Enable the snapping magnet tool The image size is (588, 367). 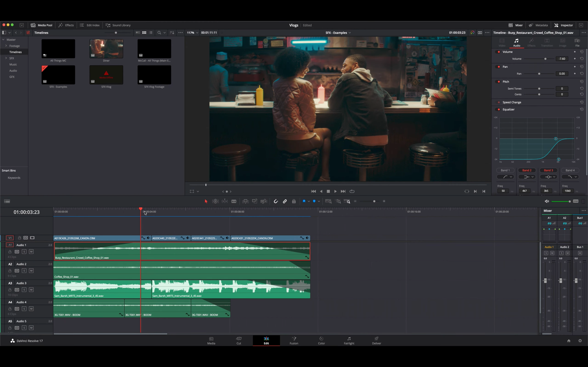click(276, 201)
